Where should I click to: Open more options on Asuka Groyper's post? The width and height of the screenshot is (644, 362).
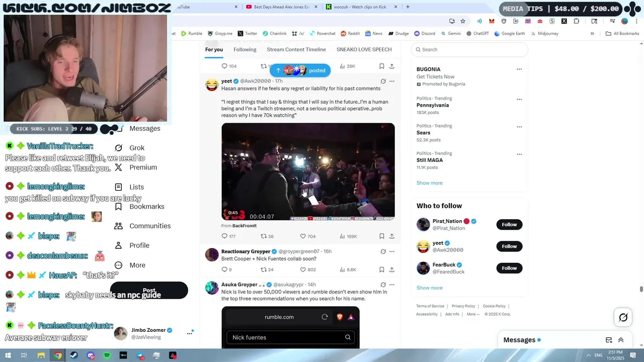tap(392, 285)
